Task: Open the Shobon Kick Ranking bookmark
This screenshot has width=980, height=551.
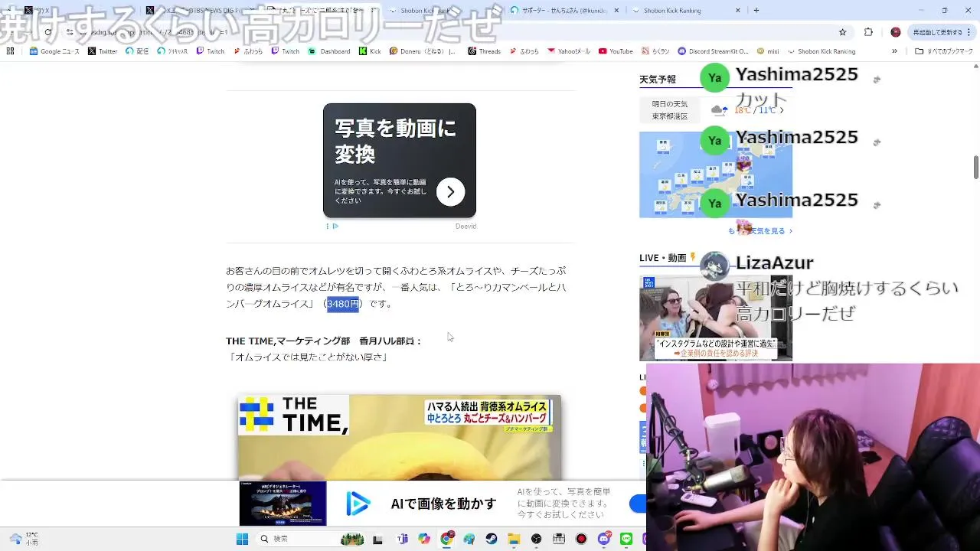Action: (821, 51)
